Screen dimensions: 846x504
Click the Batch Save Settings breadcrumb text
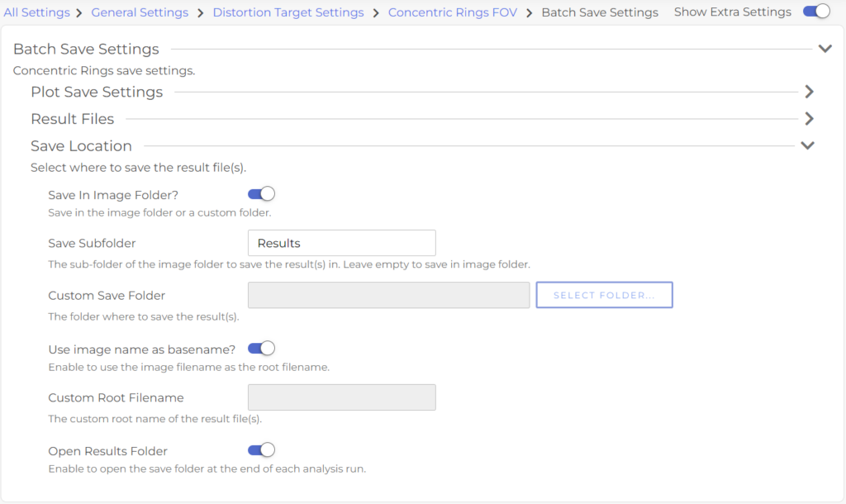(x=600, y=12)
